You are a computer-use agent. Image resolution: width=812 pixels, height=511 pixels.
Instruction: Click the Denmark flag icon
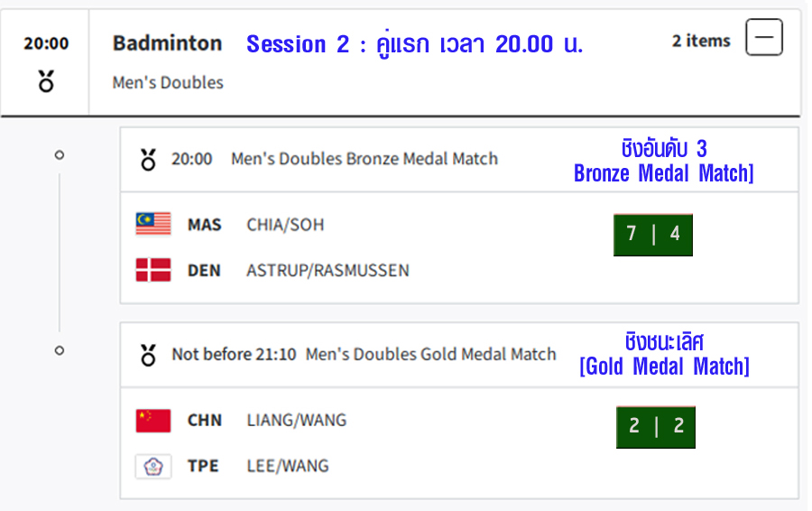click(x=153, y=270)
